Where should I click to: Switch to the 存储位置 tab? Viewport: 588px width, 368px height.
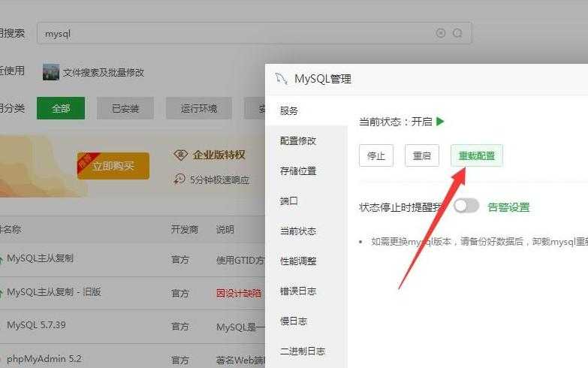point(298,171)
